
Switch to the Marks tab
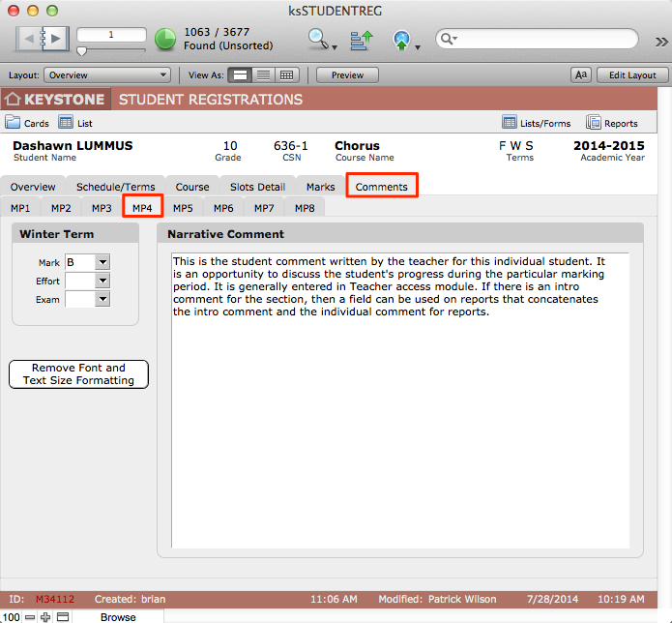320,187
